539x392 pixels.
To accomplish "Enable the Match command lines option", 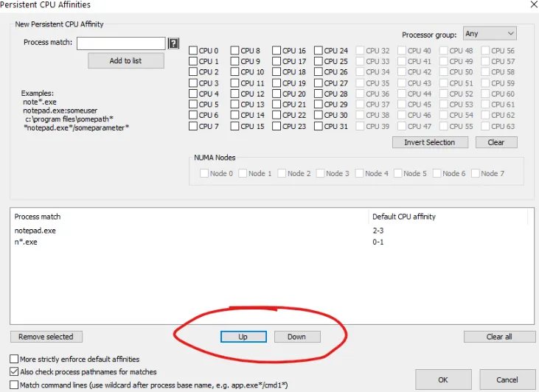I will coord(14,385).
